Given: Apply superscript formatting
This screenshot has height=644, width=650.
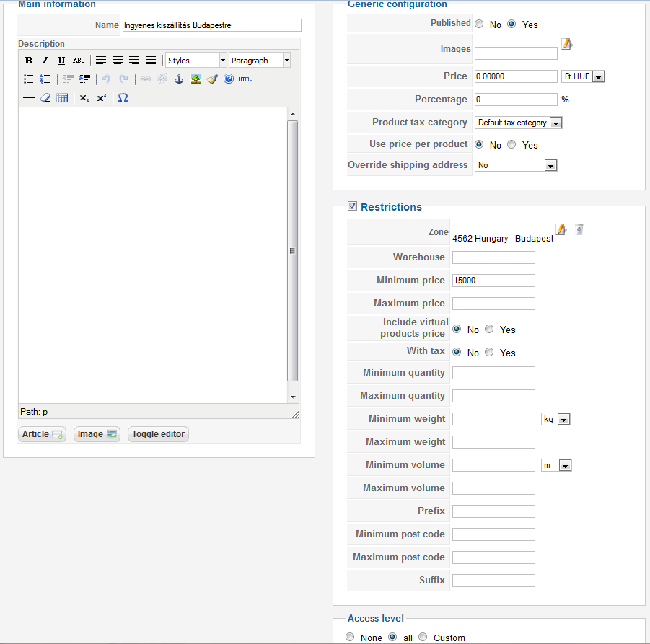Looking at the screenshot, I should [101, 98].
